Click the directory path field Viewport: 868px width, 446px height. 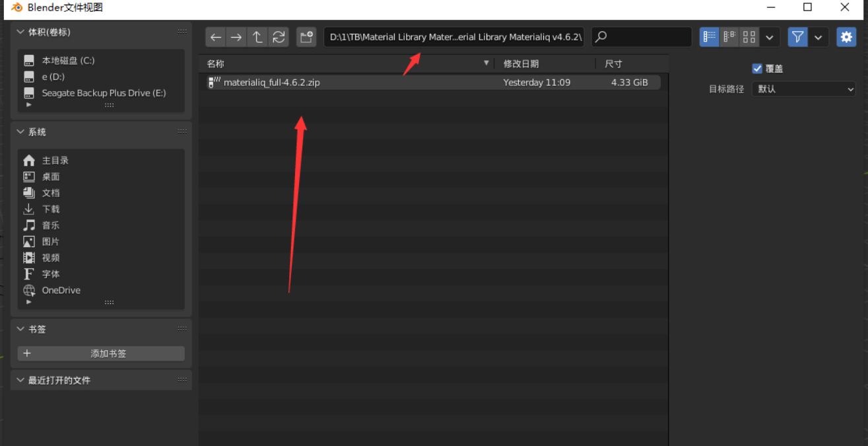[x=453, y=37]
